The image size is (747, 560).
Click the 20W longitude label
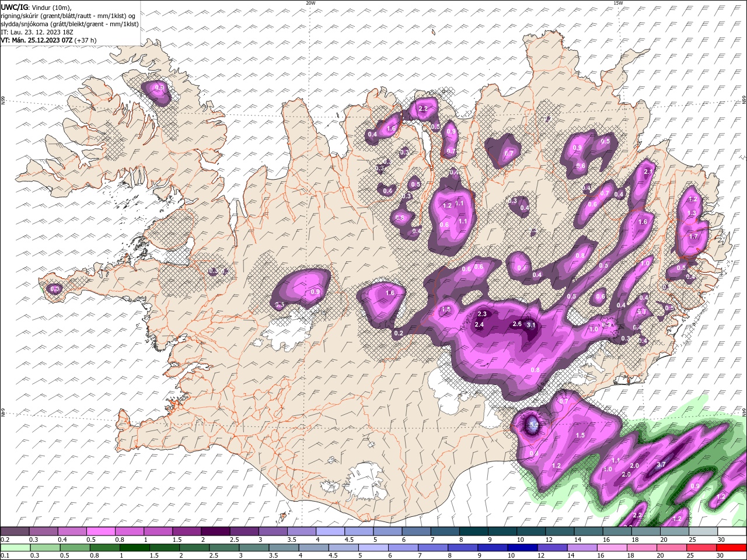[x=310, y=3]
